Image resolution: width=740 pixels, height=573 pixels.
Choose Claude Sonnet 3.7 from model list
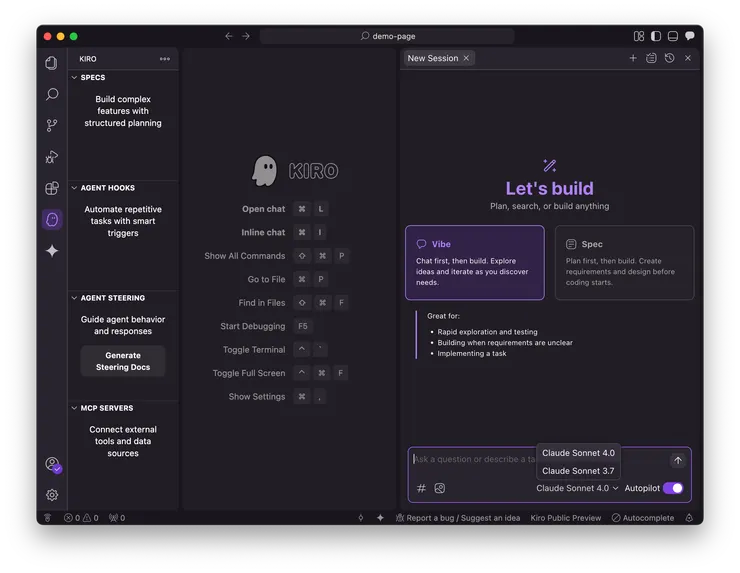tap(578, 471)
